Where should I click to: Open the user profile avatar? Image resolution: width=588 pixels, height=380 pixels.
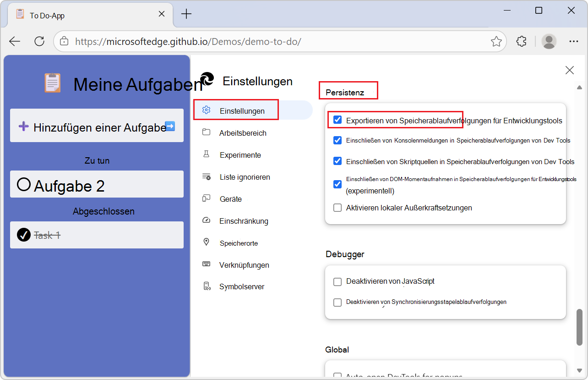tap(549, 41)
